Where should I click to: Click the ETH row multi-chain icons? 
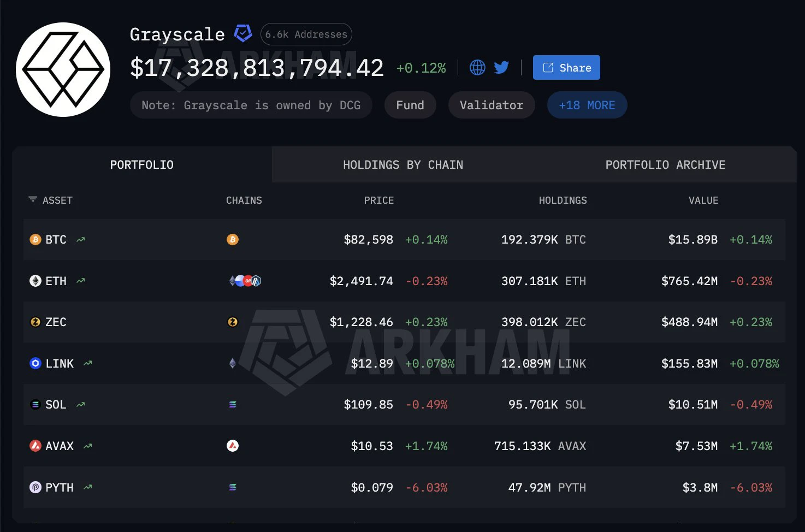(245, 281)
